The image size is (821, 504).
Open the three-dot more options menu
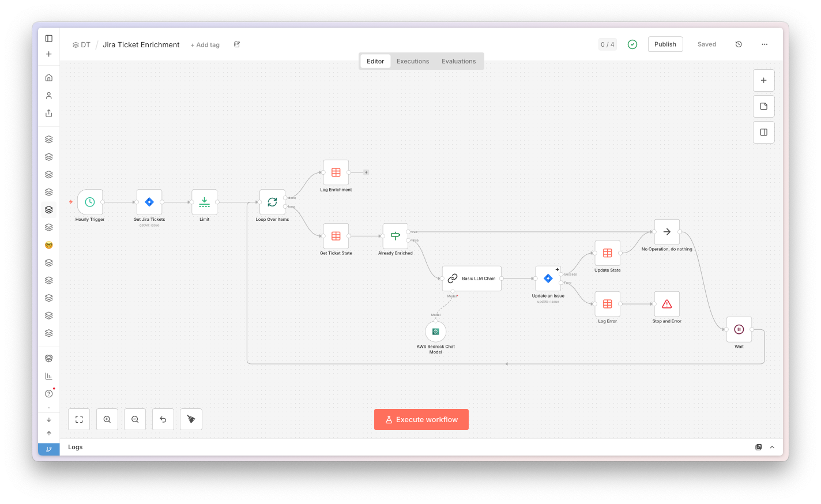[764, 44]
